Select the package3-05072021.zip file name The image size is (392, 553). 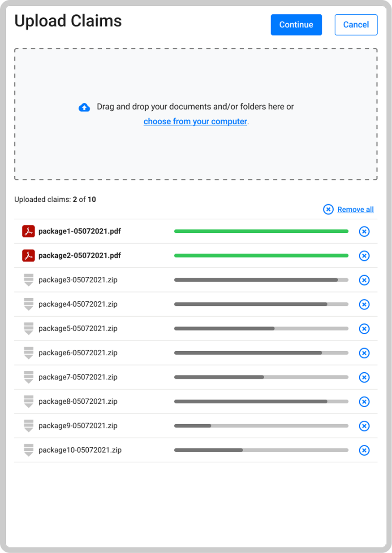(78, 280)
